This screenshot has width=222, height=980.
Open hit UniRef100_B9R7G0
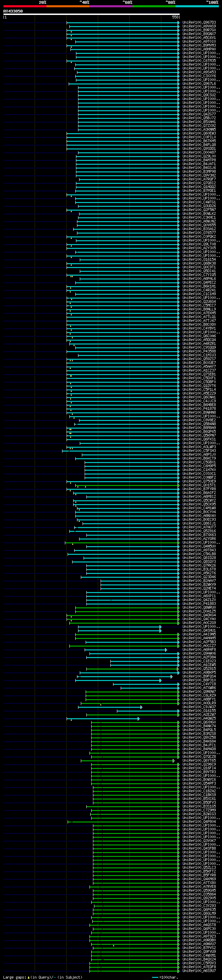click(199, 30)
